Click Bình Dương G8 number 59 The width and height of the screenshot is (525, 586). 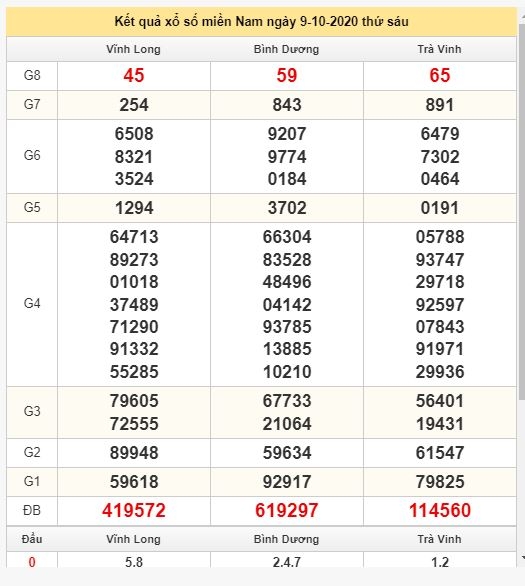point(287,76)
